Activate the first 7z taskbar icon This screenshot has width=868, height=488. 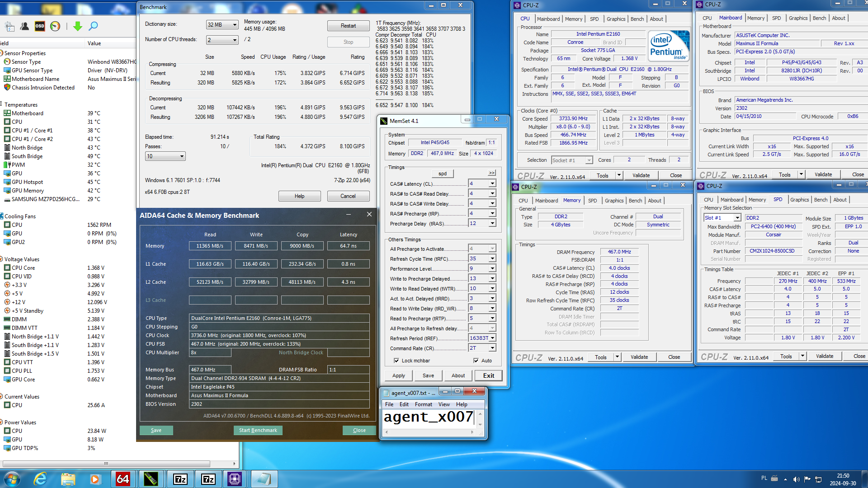(x=180, y=479)
